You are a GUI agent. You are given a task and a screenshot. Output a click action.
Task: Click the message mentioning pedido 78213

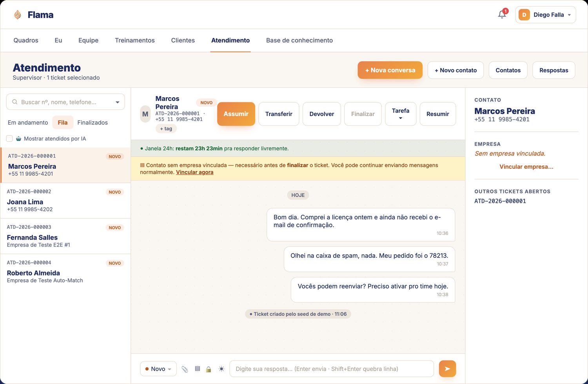point(369,259)
